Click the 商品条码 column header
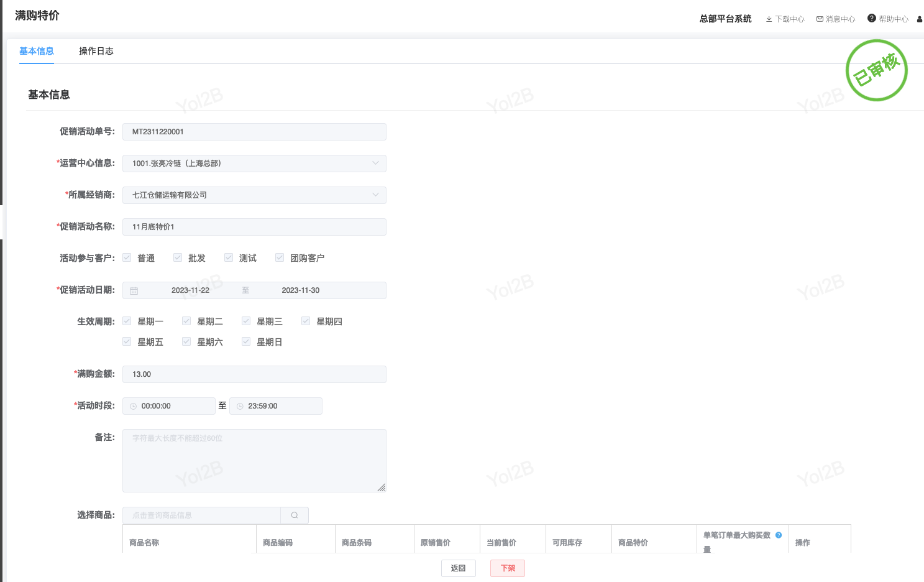The width and height of the screenshot is (924, 582). tap(357, 543)
